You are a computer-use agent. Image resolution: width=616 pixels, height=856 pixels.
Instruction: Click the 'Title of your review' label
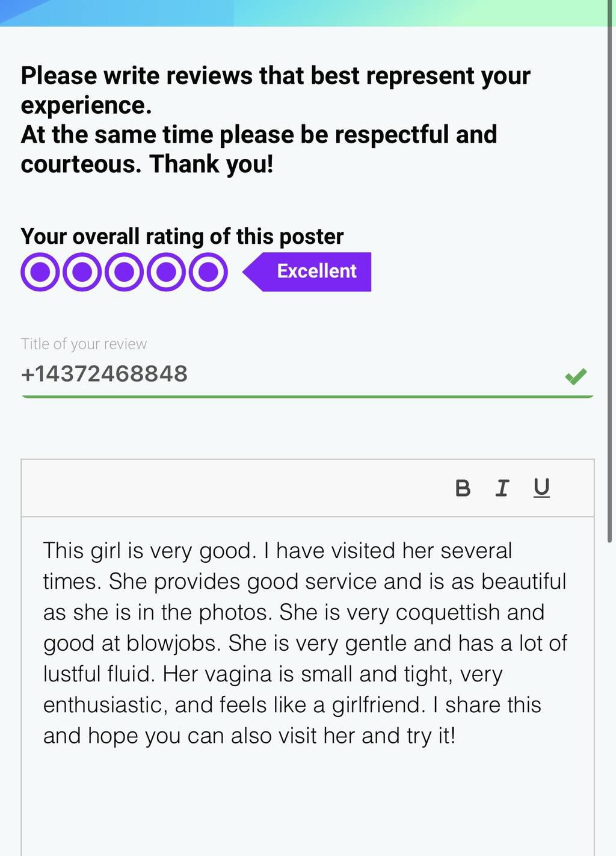click(x=84, y=344)
